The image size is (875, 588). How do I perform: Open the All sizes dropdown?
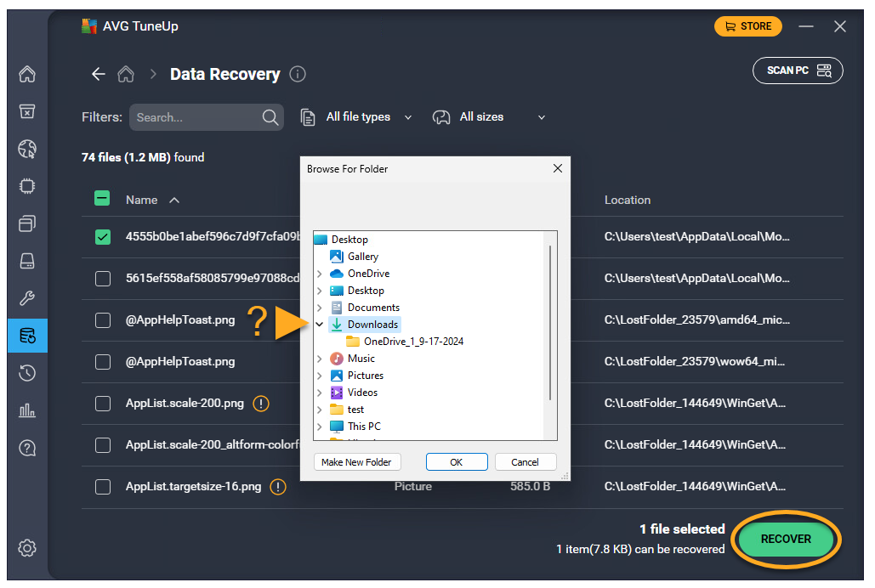tap(489, 117)
